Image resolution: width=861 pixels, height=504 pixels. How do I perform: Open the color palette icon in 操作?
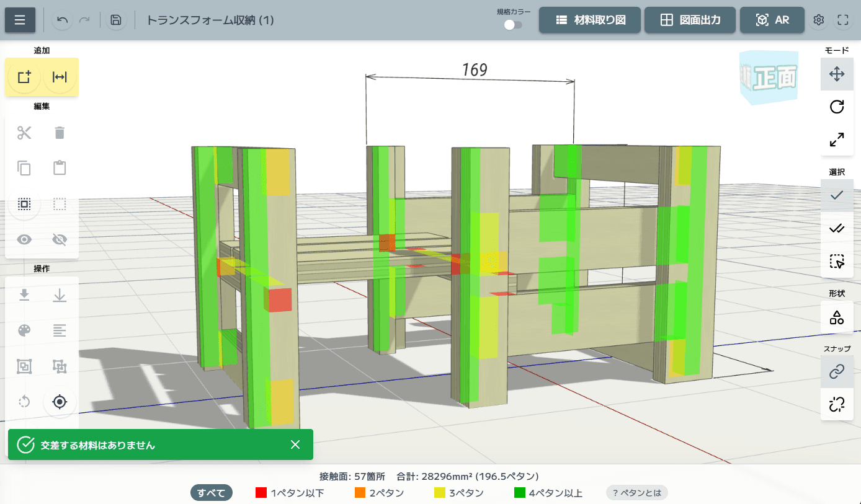pyautogui.click(x=24, y=330)
